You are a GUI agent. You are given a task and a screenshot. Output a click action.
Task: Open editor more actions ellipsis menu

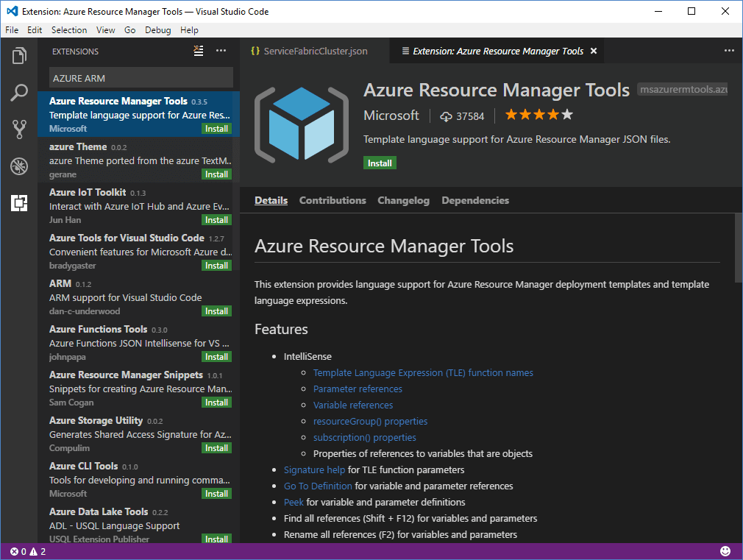point(729,51)
